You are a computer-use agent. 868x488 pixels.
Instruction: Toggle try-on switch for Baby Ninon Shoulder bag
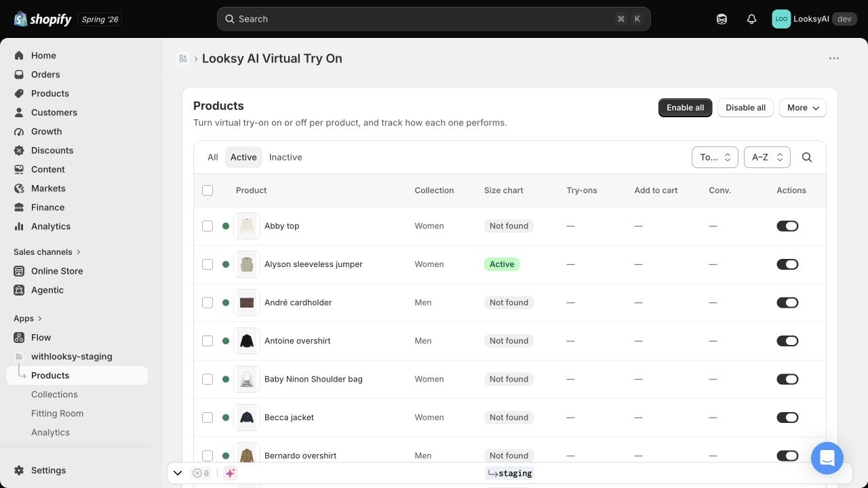(787, 379)
